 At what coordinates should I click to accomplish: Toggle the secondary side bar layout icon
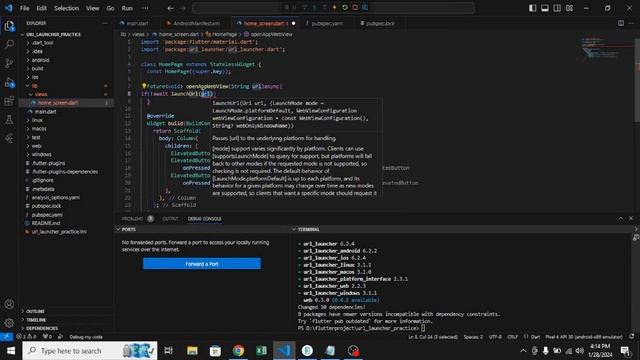(557, 8)
